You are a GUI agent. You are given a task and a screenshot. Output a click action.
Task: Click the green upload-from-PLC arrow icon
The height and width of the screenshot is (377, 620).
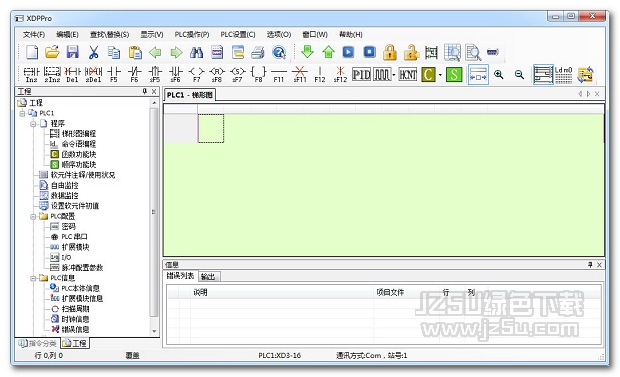[x=328, y=52]
